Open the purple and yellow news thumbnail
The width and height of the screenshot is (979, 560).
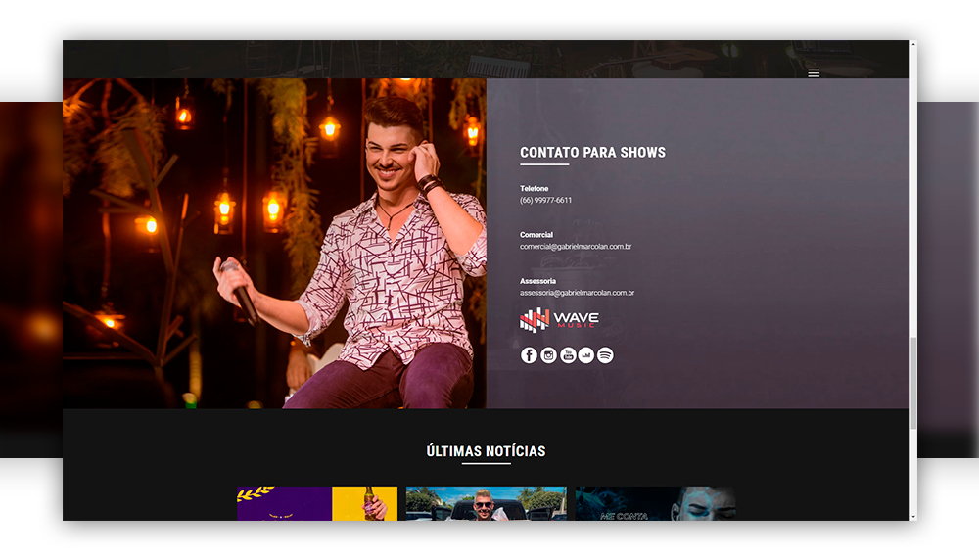coord(316,503)
